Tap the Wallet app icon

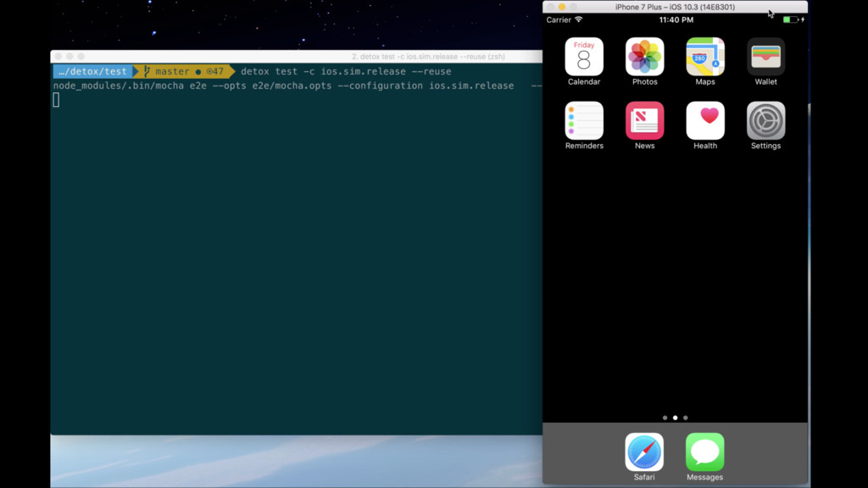[x=765, y=57]
